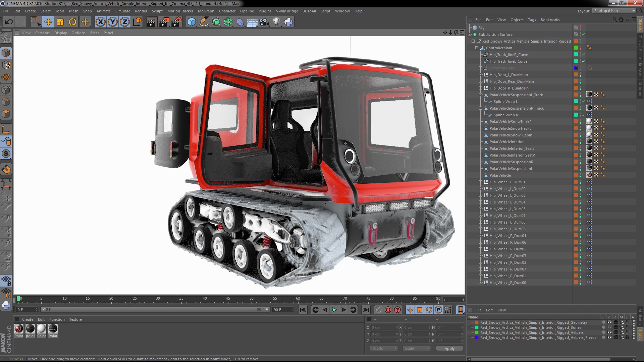Viewport: 644px width, 362px height.
Task: Render the active view with clapperboard icon
Action: 151,22
